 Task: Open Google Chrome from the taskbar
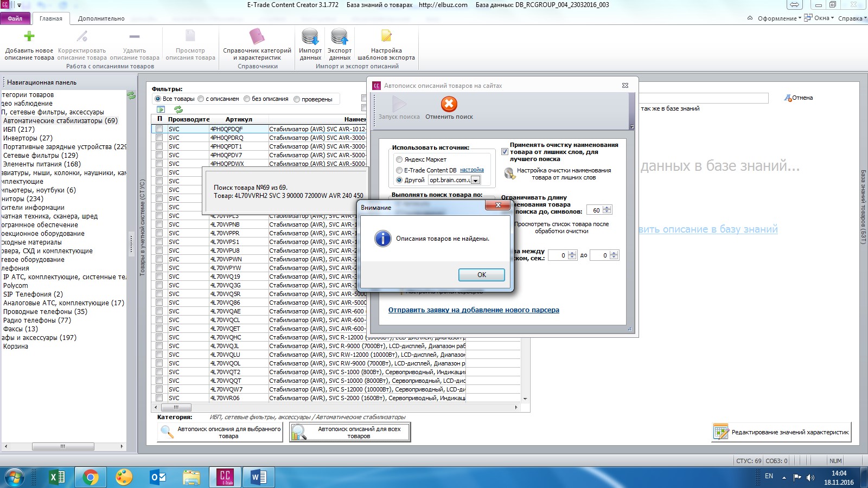click(x=90, y=477)
